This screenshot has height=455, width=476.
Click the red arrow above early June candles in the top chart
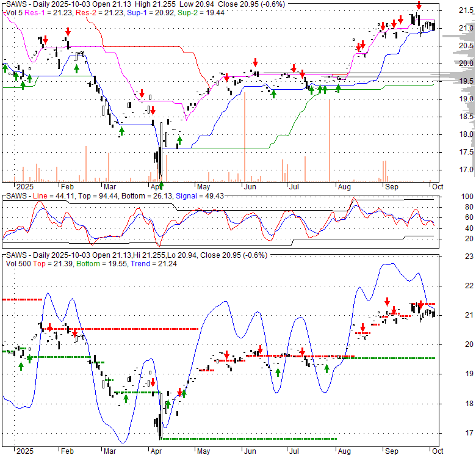tap(255, 62)
